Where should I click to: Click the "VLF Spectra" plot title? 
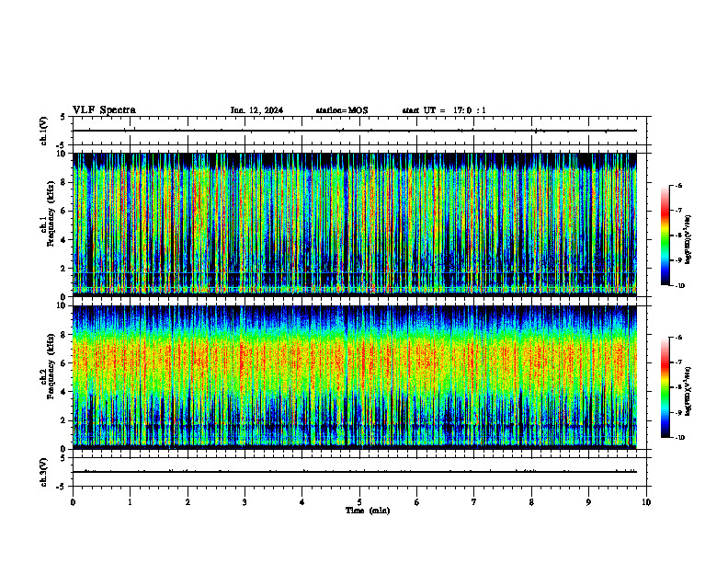[104, 110]
